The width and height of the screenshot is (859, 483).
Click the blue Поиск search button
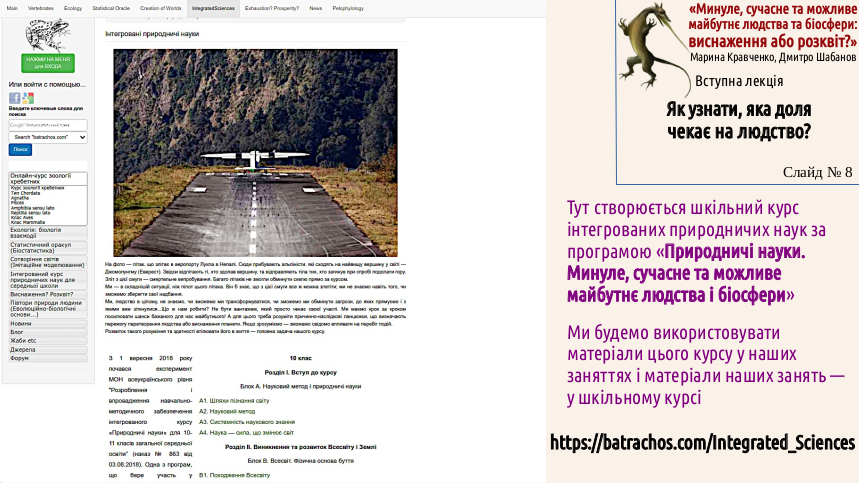click(x=20, y=149)
